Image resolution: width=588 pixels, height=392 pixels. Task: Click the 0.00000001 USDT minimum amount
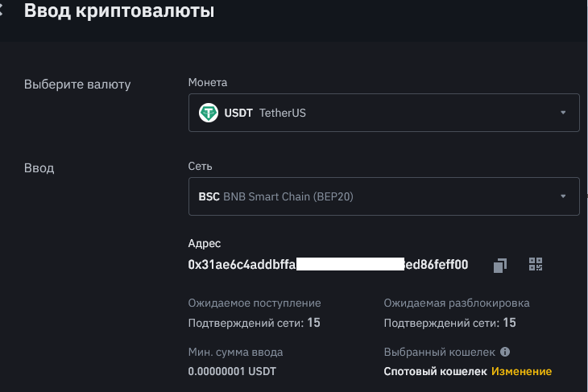233,371
